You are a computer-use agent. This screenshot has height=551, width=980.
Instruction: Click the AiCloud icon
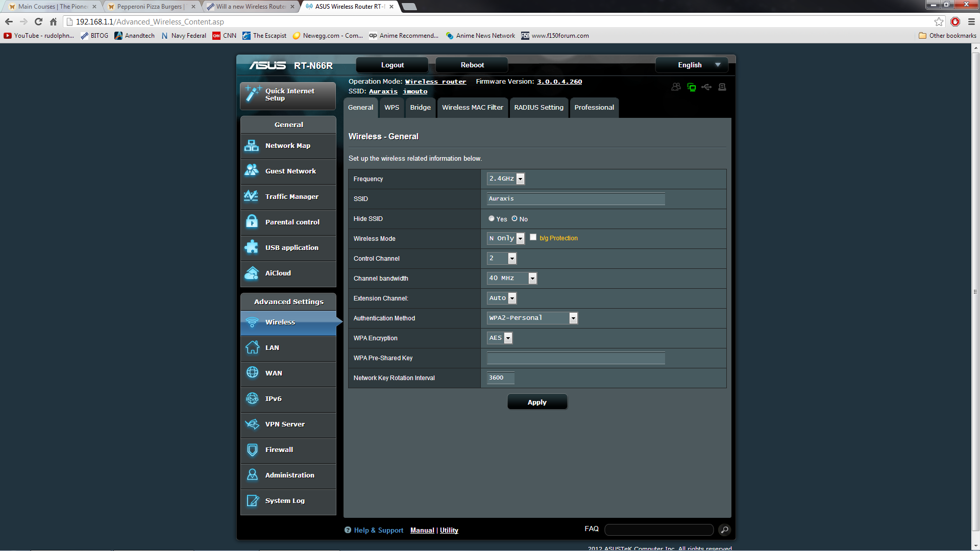tap(252, 273)
